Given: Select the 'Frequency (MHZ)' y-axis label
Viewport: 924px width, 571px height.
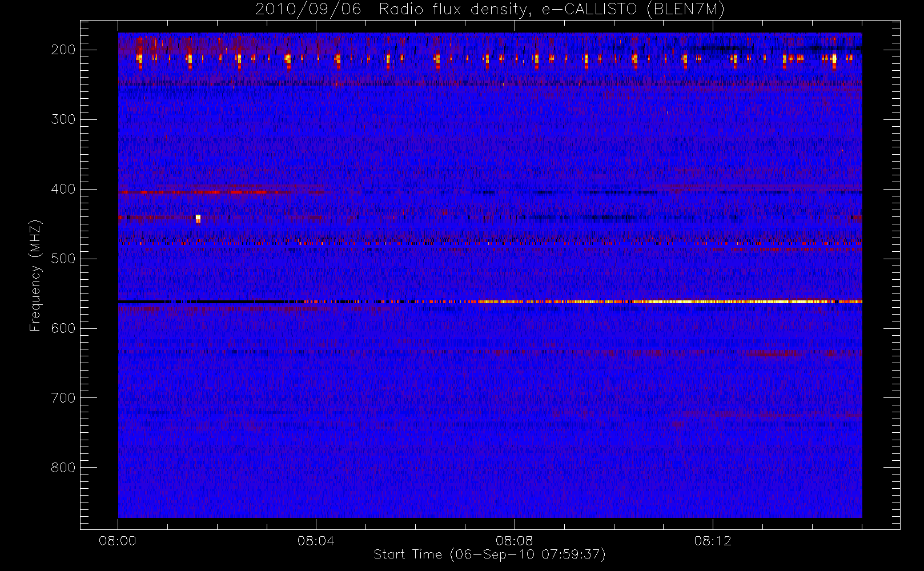Looking at the screenshot, I should click(x=35, y=275).
